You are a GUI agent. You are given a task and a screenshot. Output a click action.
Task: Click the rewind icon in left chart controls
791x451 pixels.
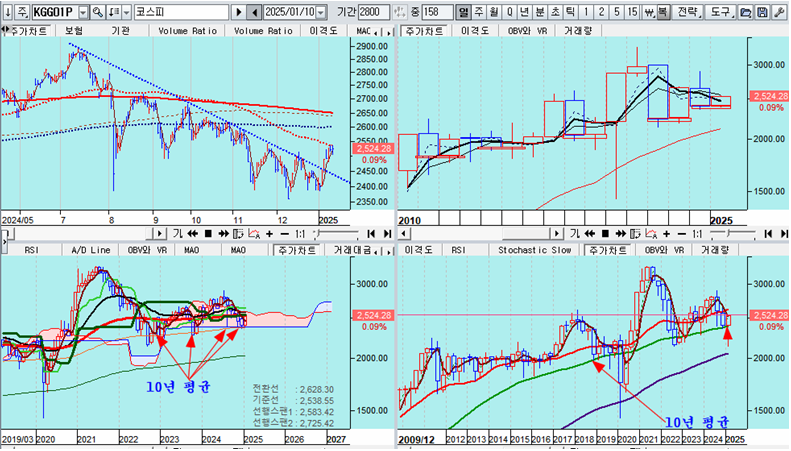pyautogui.click(x=192, y=234)
